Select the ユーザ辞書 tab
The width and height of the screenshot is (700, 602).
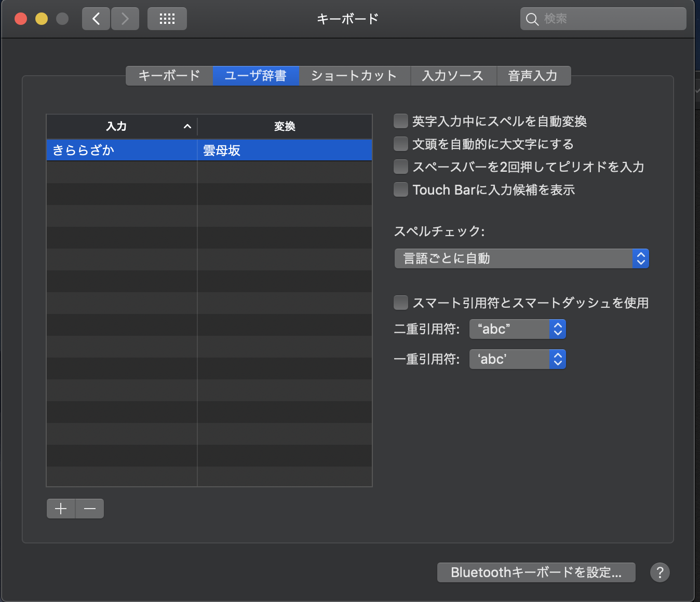tap(255, 76)
